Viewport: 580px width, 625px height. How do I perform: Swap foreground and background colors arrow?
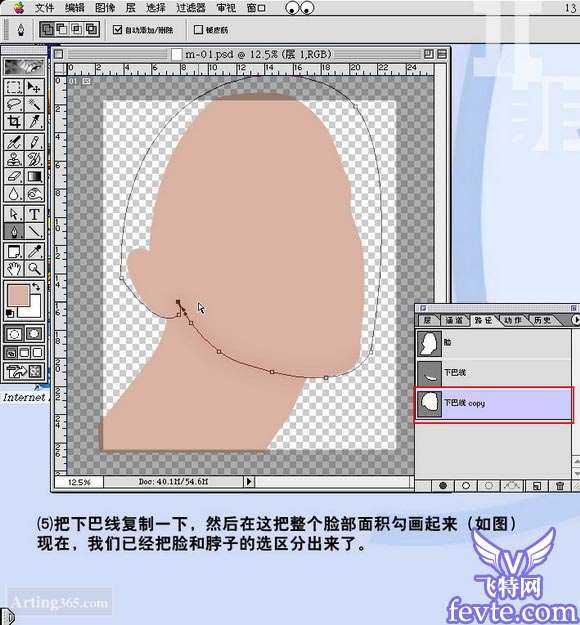pos(36,287)
